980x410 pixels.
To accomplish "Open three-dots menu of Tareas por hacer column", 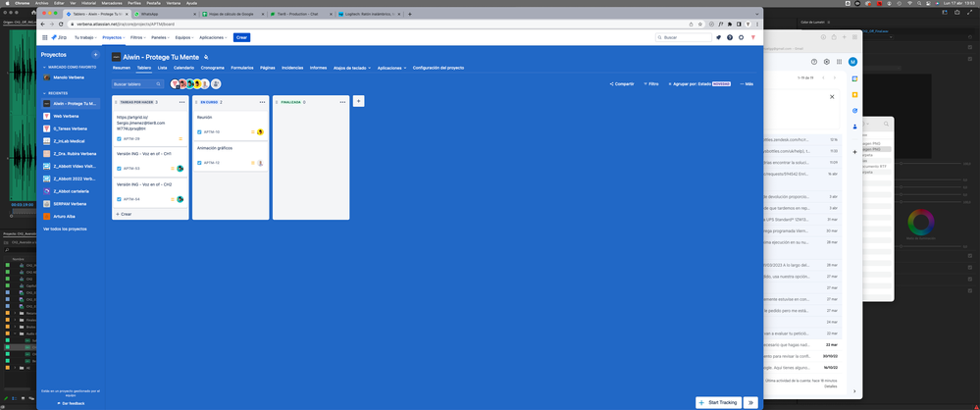I will 181,101.
